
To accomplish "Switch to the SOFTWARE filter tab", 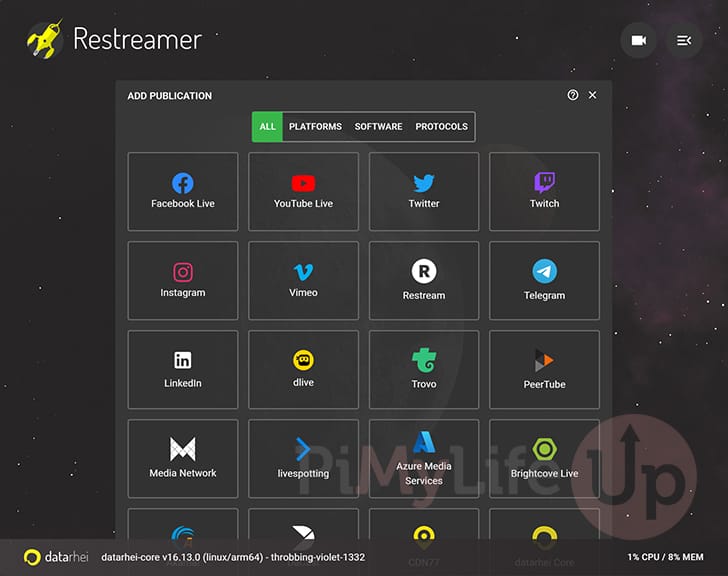I will pyautogui.click(x=378, y=126).
